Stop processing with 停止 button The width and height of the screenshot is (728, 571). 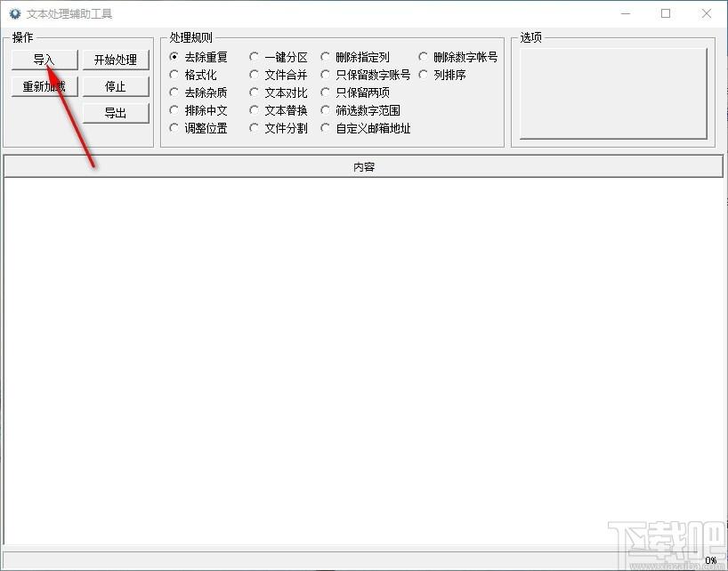116,86
